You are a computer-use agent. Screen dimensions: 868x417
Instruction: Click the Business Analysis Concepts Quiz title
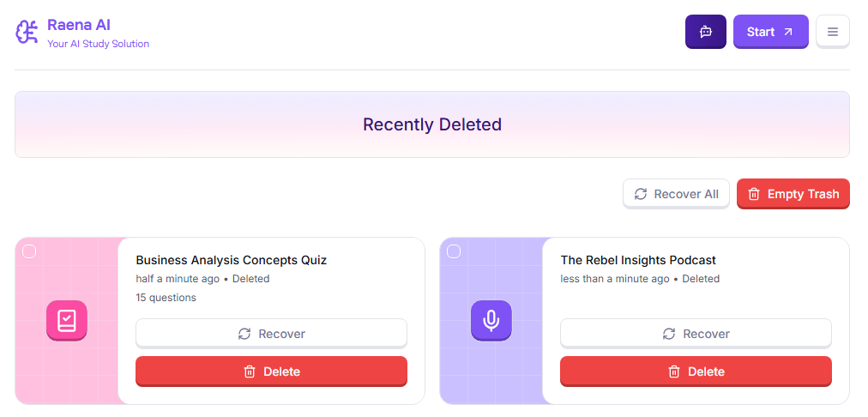click(231, 260)
